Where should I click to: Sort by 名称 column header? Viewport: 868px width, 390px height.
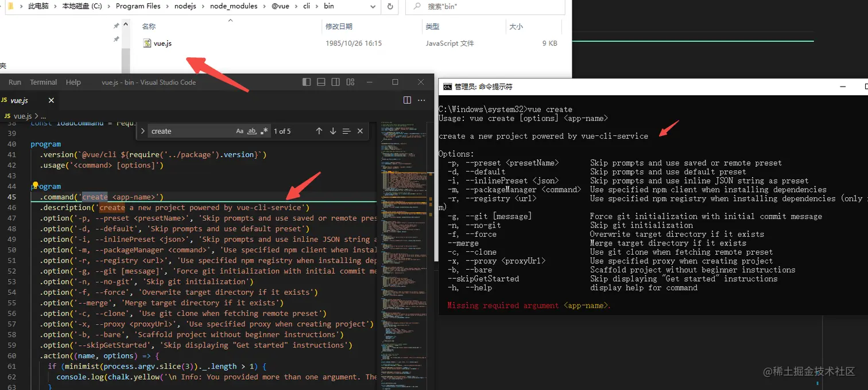(149, 26)
